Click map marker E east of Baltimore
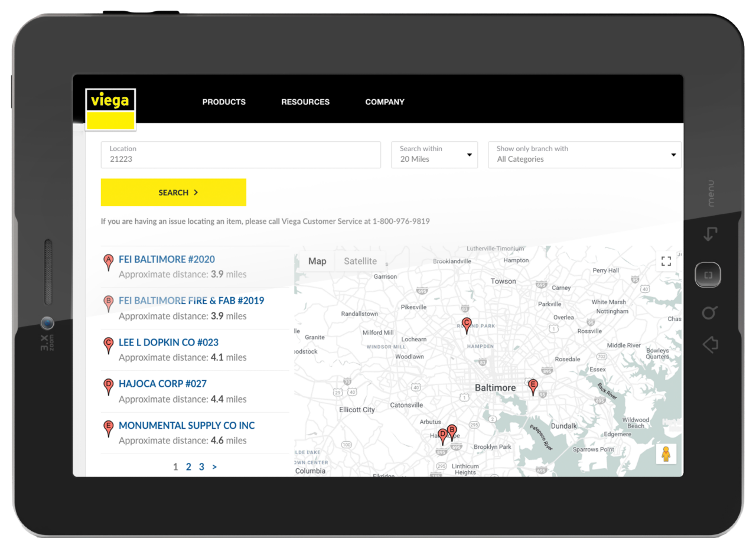 533,387
